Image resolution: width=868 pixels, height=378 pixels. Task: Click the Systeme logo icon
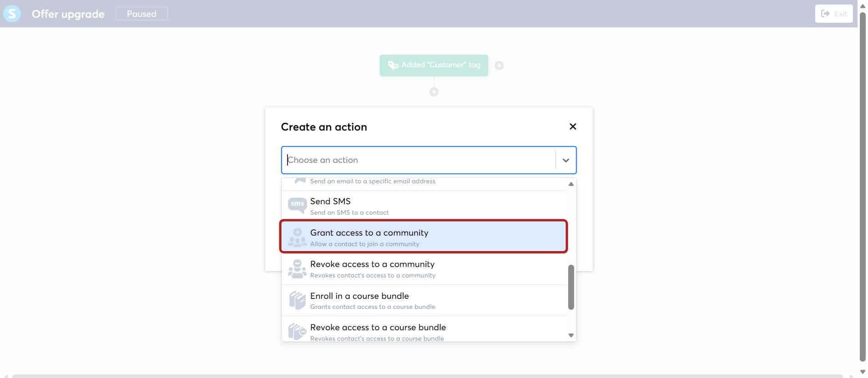[x=12, y=14]
